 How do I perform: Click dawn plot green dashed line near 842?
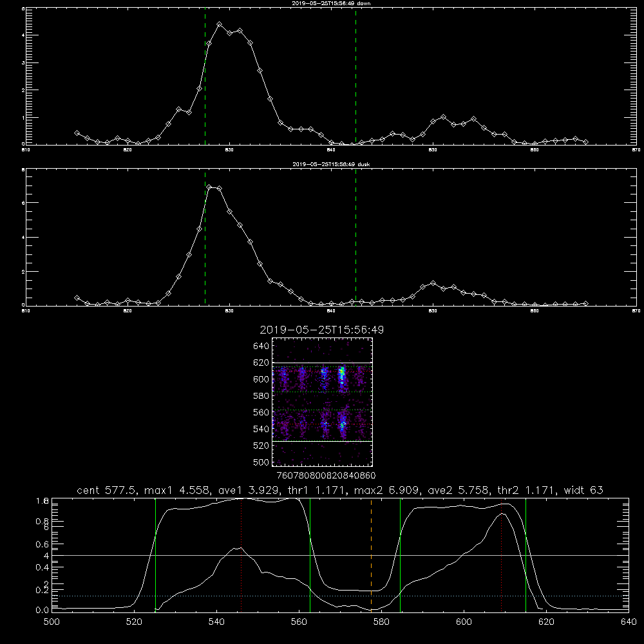(x=355, y=78)
